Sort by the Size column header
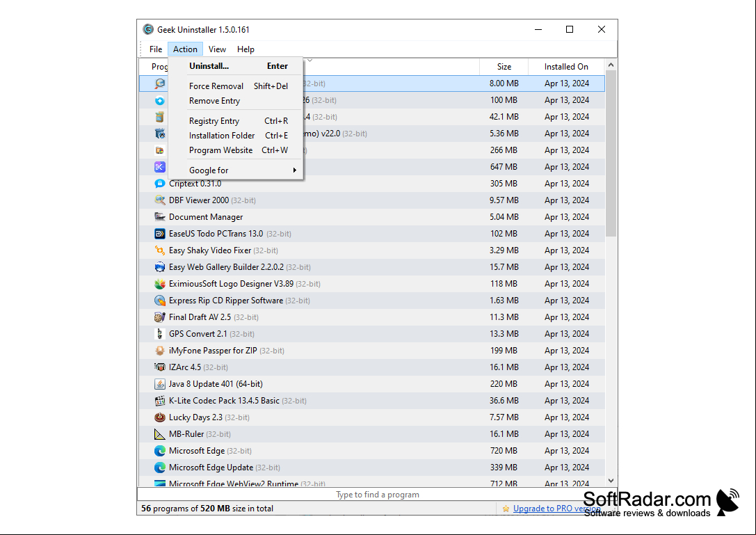This screenshot has height=535, width=756. (x=504, y=67)
